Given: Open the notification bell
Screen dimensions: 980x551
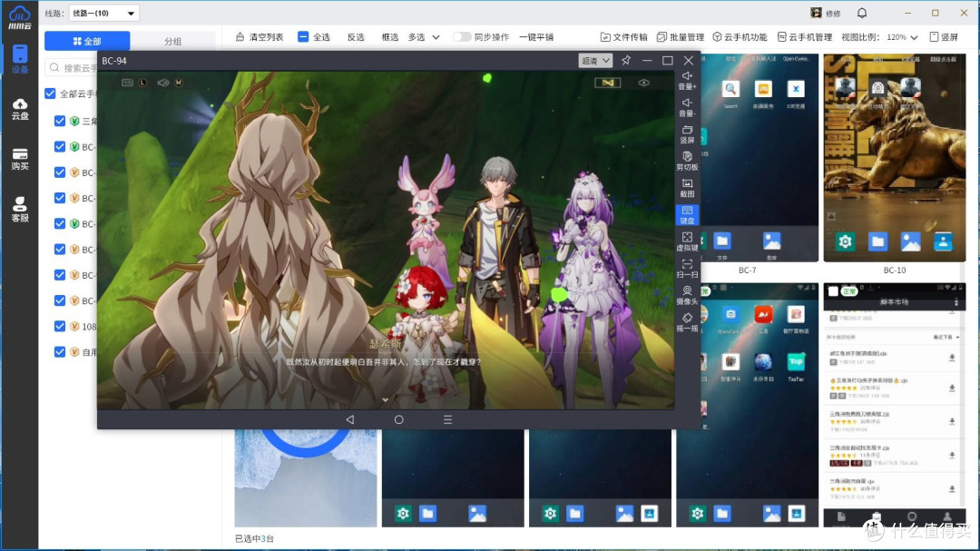Looking at the screenshot, I should pyautogui.click(x=862, y=13).
